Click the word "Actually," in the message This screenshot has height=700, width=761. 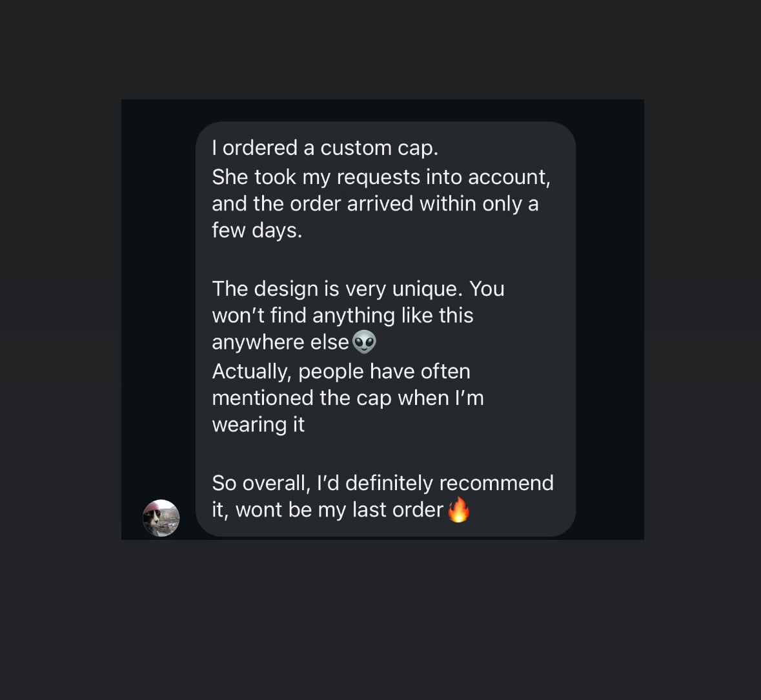pyautogui.click(x=252, y=371)
